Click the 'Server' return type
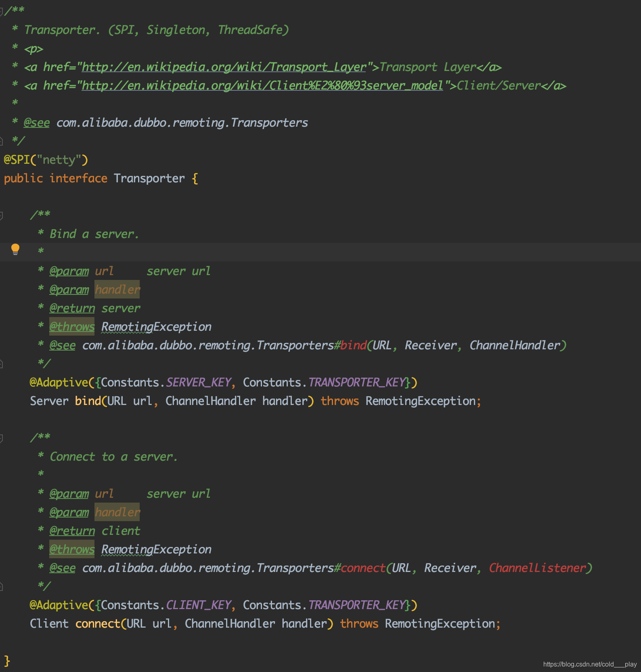Screen dimensions: 641x672 coord(49,401)
